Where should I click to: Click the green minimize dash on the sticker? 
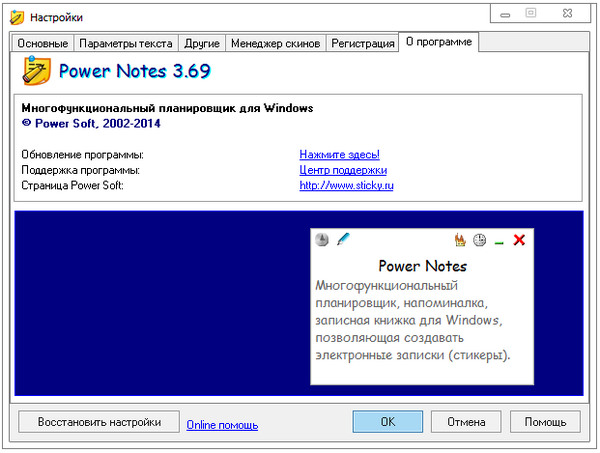coord(499,241)
